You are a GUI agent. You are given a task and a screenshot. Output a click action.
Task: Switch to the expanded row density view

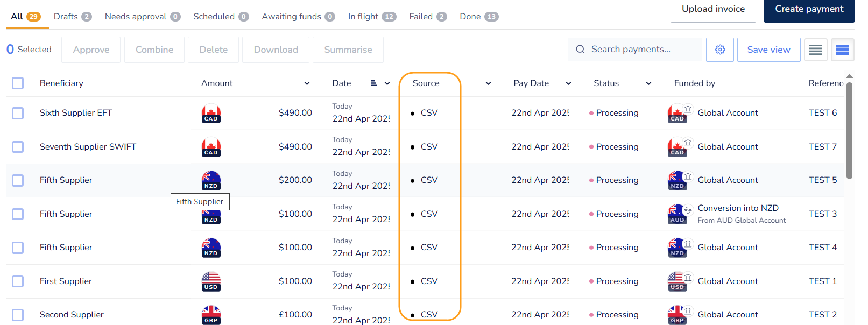click(x=842, y=50)
